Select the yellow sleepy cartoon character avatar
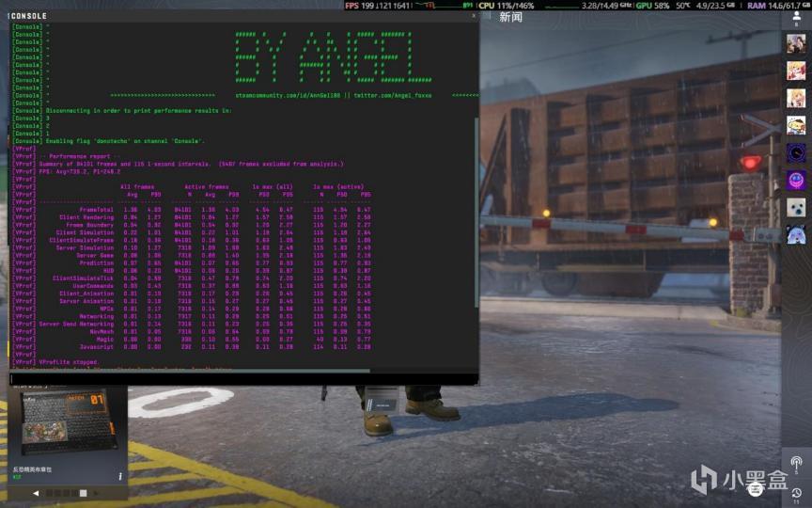Screen dimensions: 812x508 [x=796, y=125]
